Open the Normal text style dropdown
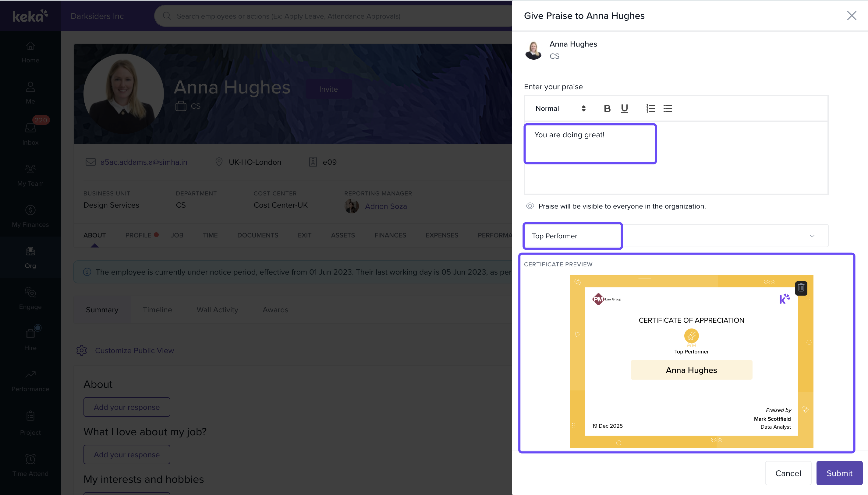 (560, 108)
